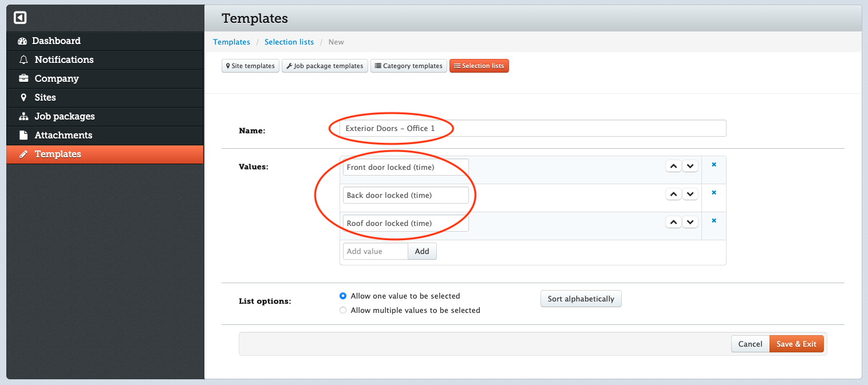868x385 pixels.
Task: Delete the 'Front door locked' value
Action: (x=714, y=165)
